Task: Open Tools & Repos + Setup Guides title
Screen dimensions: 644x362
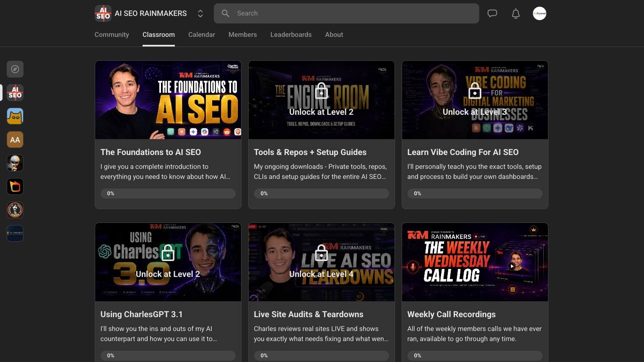Action: pyautogui.click(x=310, y=152)
